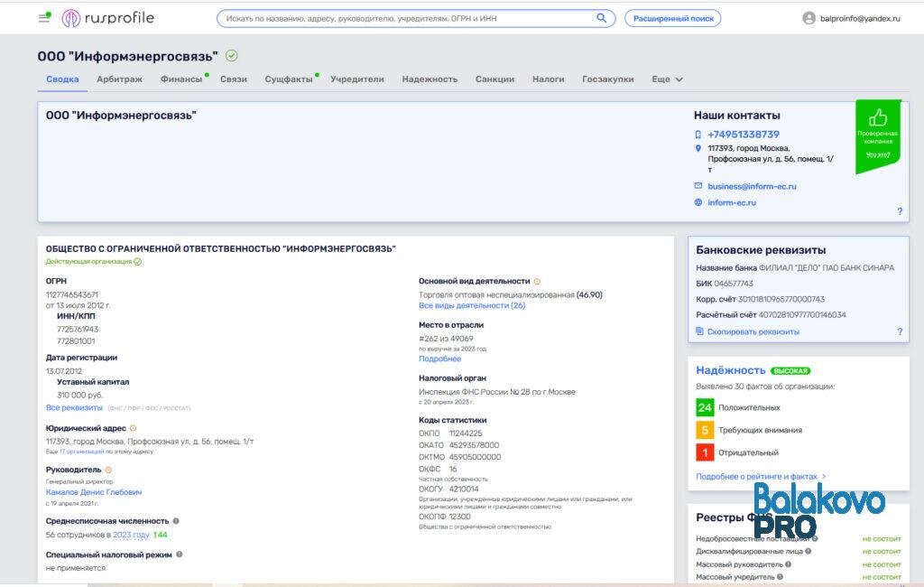Click the ВЫСОКАЯ reliability label
This screenshot has width=924, height=587.
pos(790,371)
